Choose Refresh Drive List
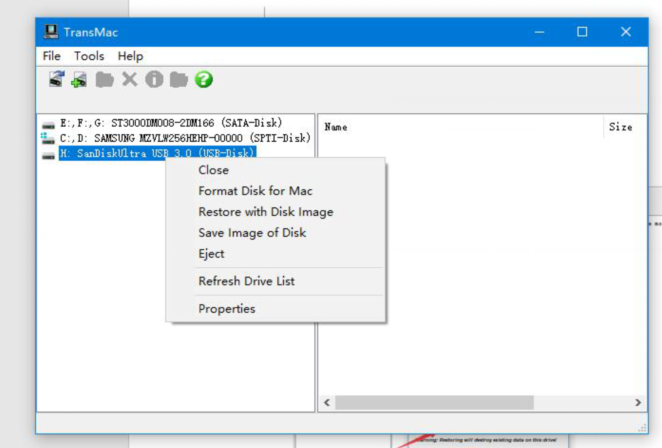 coord(276,281)
